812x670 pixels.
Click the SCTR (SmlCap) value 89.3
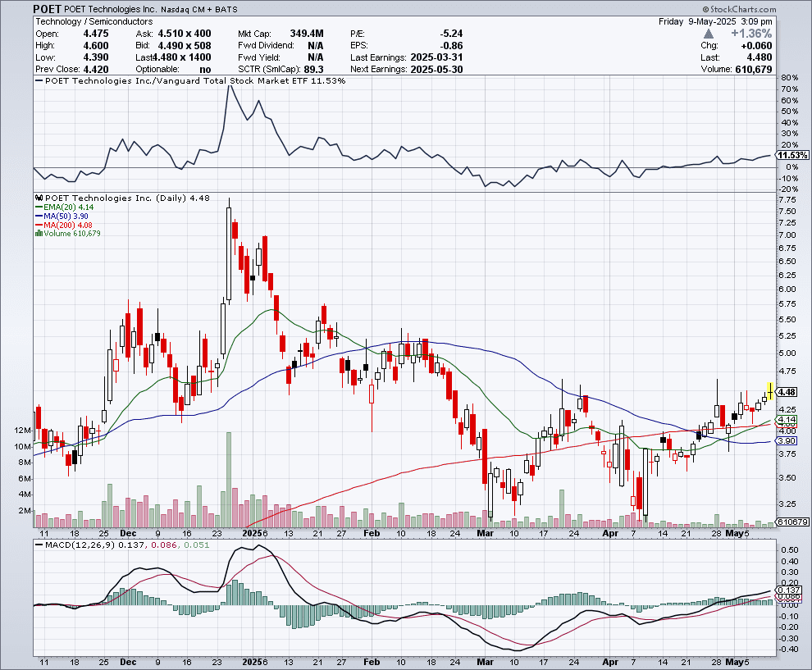click(314, 70)
